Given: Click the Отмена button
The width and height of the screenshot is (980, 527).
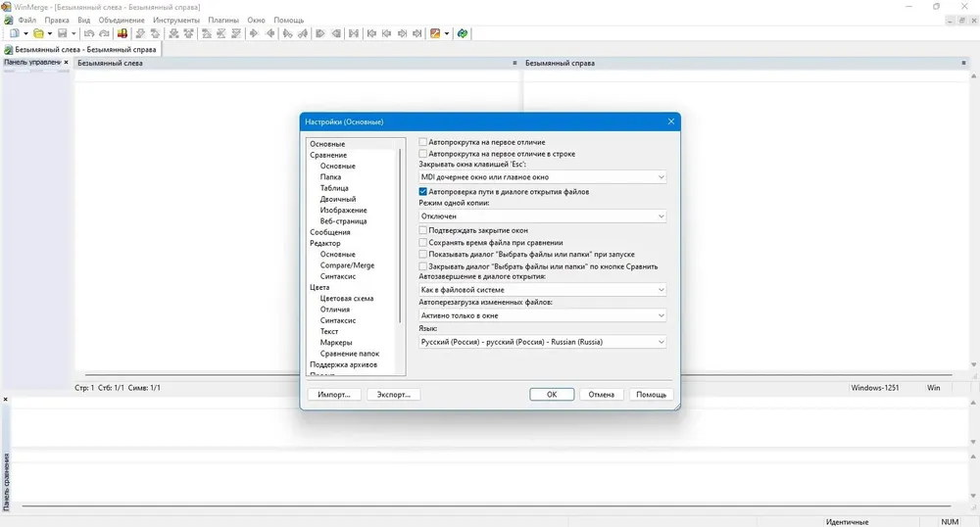Looking at the screenshot, I should coord(602,395).
